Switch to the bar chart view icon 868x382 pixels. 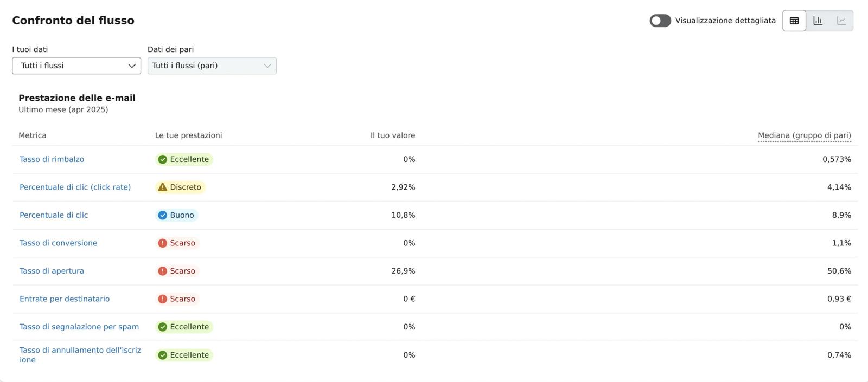[818, 21]
